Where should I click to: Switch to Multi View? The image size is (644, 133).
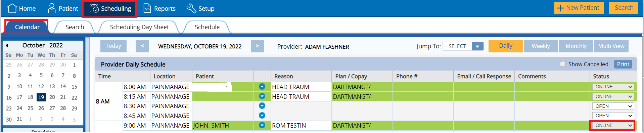pos(611,46)
